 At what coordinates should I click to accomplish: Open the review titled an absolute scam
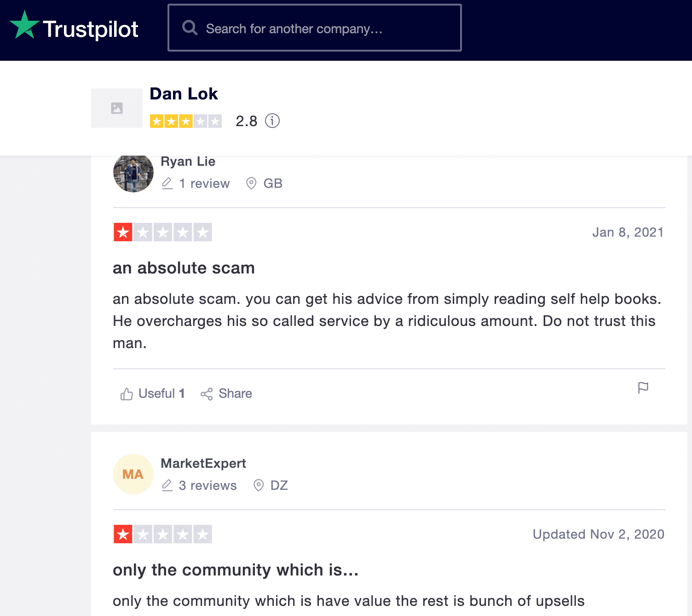click(x=184, y=267)
